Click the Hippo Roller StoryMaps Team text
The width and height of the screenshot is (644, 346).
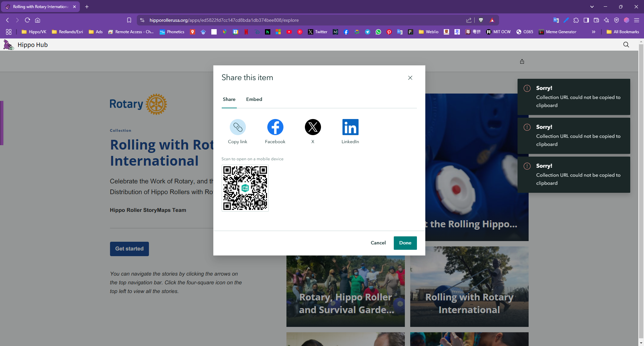click(x=148, y=210)
